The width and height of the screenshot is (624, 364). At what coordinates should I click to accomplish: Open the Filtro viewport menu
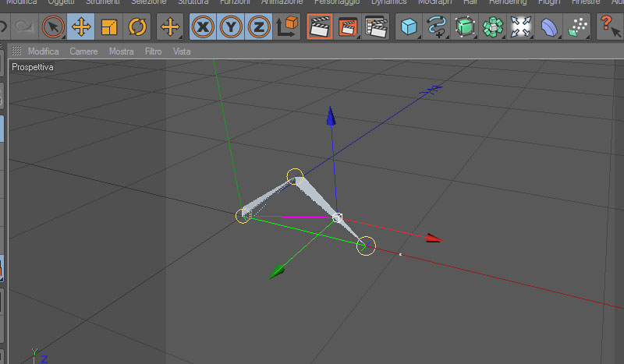pos(153,51)
